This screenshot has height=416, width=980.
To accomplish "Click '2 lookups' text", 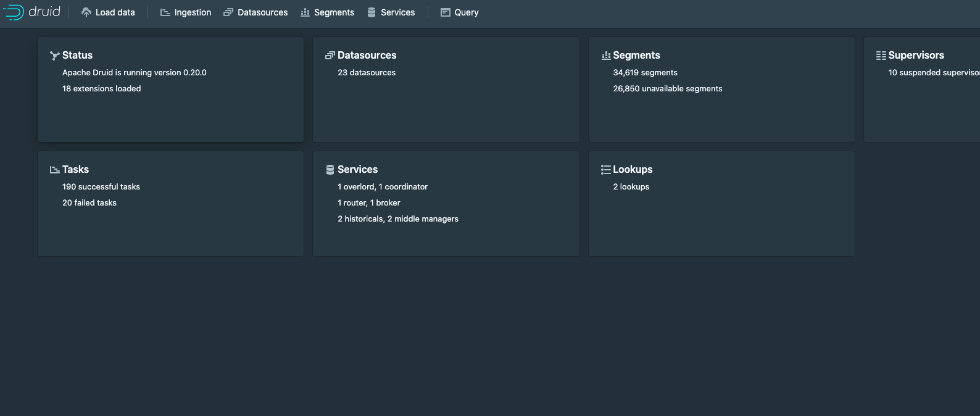I will coord(631,187).
